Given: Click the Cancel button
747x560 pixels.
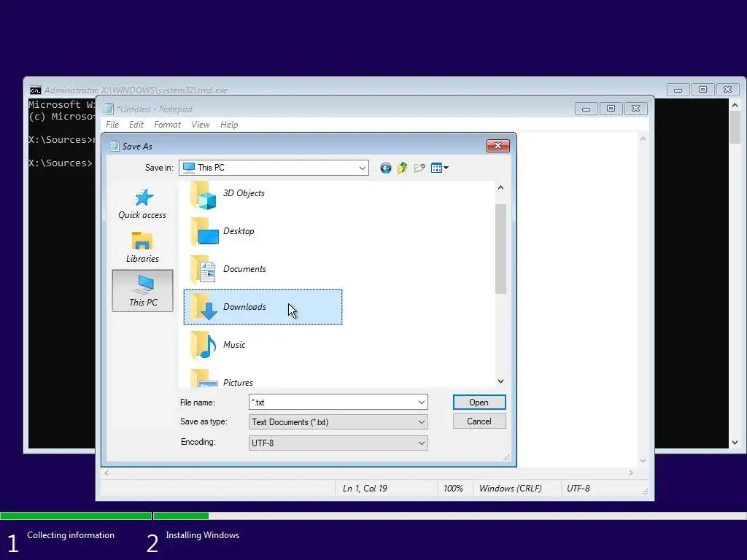Looking at the screenshot, I should 479,421.
